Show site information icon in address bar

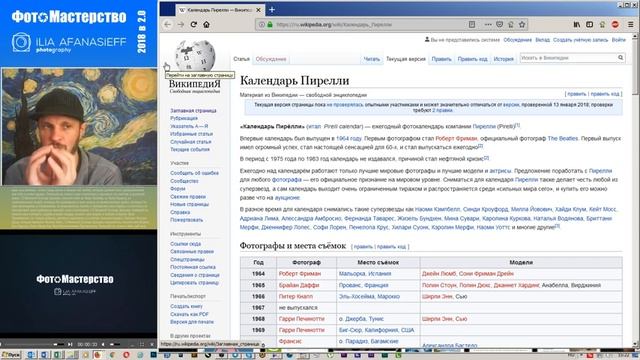click(262, 24)
